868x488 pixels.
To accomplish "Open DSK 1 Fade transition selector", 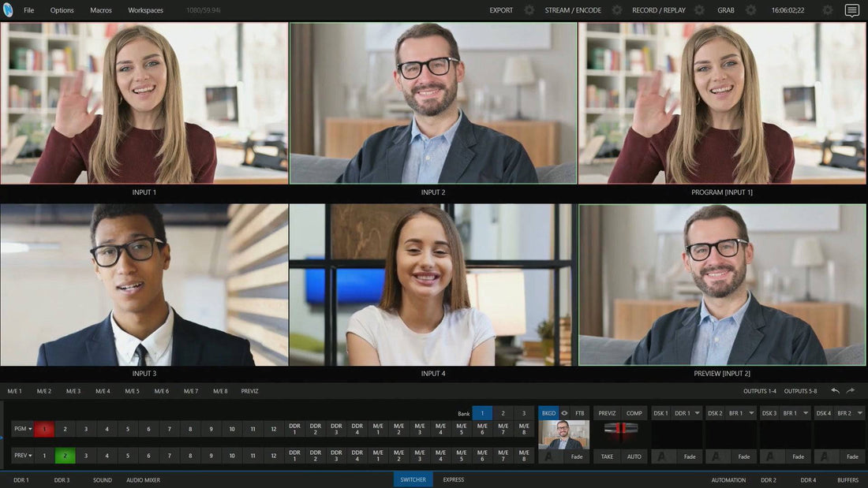I will (689, 456).
